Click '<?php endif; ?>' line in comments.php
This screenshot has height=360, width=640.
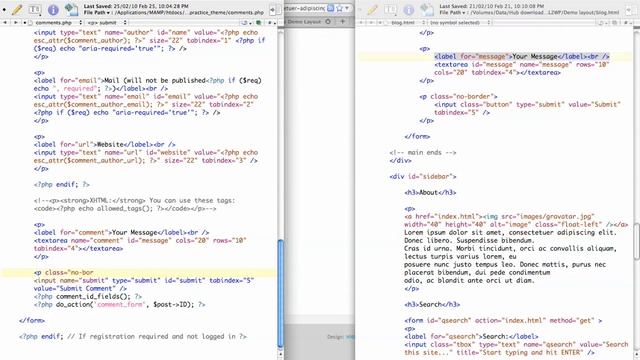point(62,184)
